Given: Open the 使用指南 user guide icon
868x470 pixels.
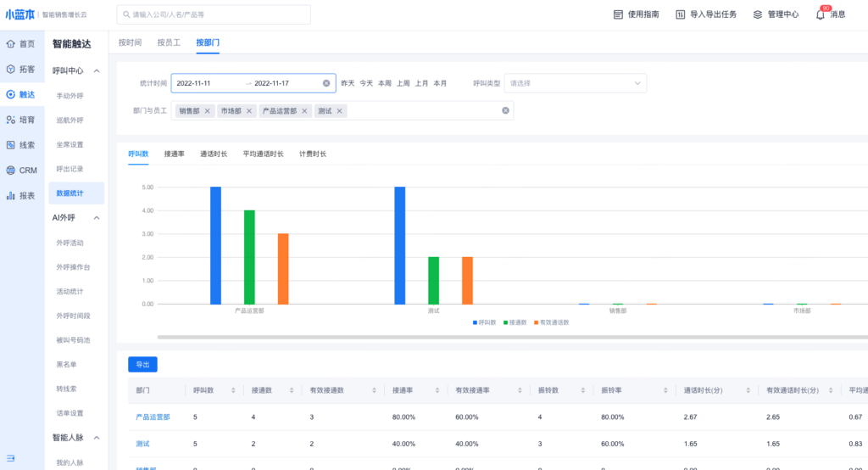Looking at the screenshot, I should pos(619,14).
